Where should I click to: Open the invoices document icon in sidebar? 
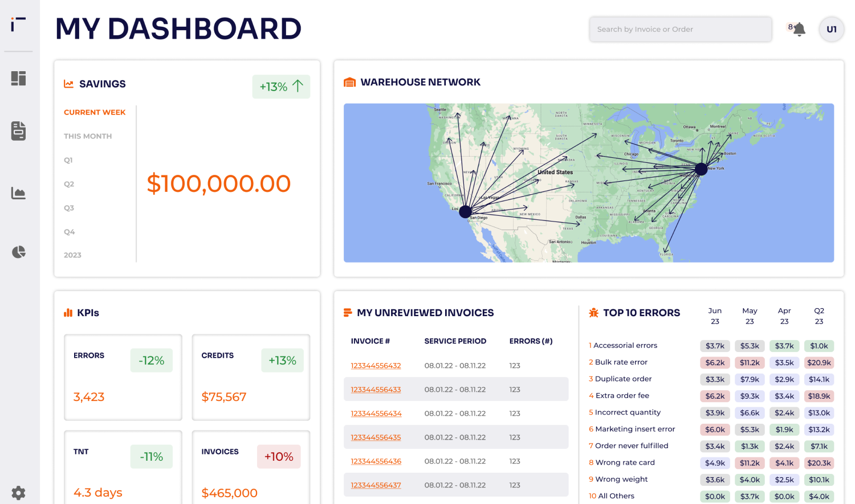pyautogui.click(x=18, y=131)
